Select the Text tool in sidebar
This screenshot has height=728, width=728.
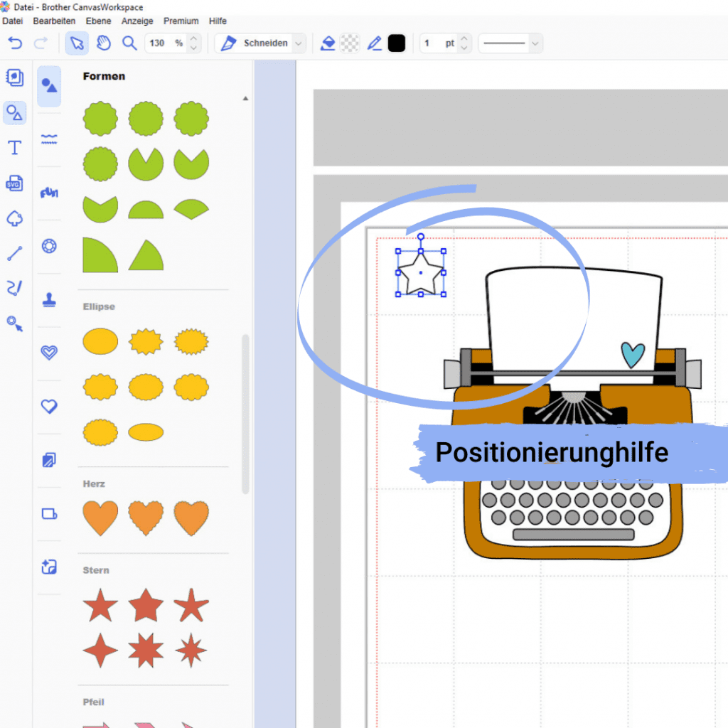point(14,148)
